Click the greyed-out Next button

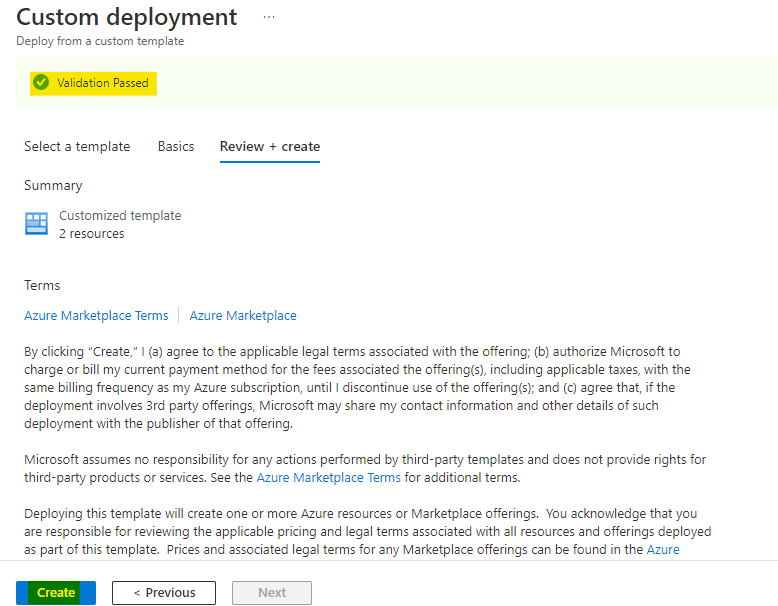(272, 592)
